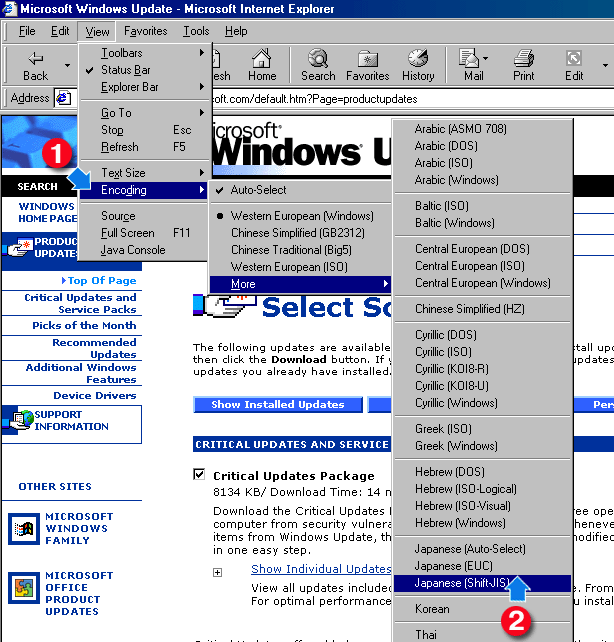Click the Product Updates hand icon
614x642 pixels.
(x=20, y=247)
